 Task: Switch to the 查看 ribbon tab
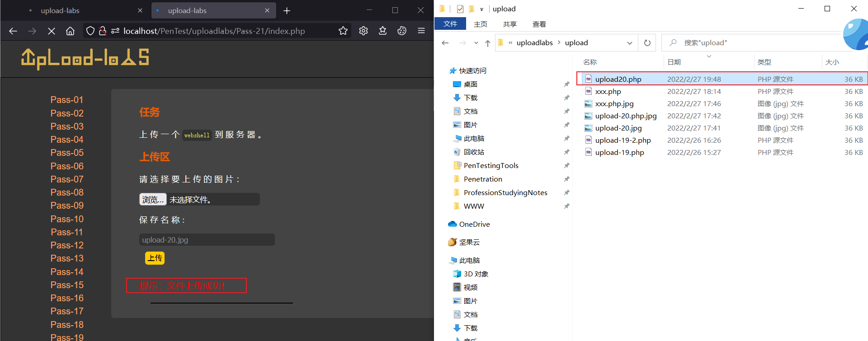(539, 24)
